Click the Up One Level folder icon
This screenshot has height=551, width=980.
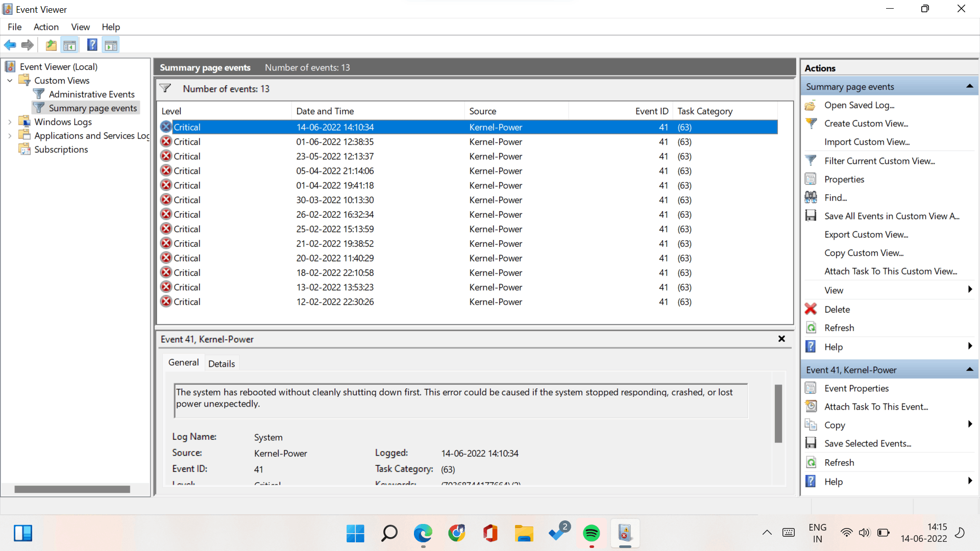click(x=51, y=45)
